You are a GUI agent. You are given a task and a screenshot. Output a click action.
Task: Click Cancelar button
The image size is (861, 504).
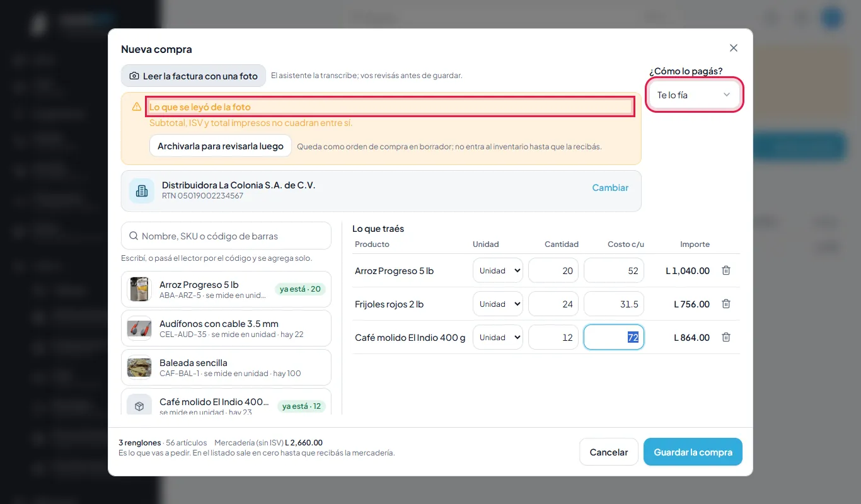pos(609,452)
